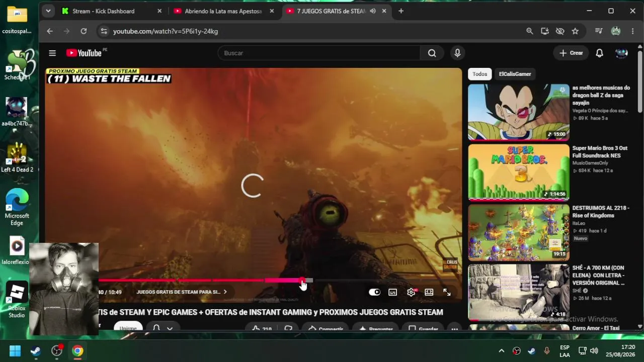
Task: Open the ESP LAA language switcher
Action: 565,351
